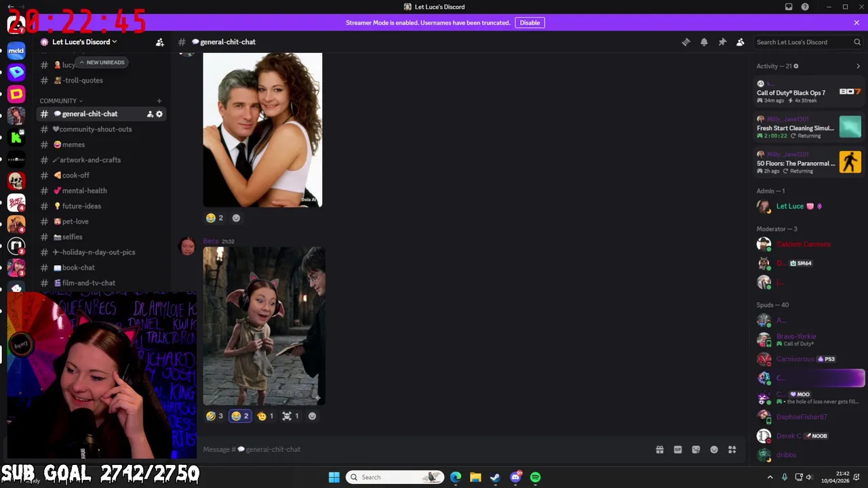Open the Threads icon in channel header
868x488 pixels.
686,42
